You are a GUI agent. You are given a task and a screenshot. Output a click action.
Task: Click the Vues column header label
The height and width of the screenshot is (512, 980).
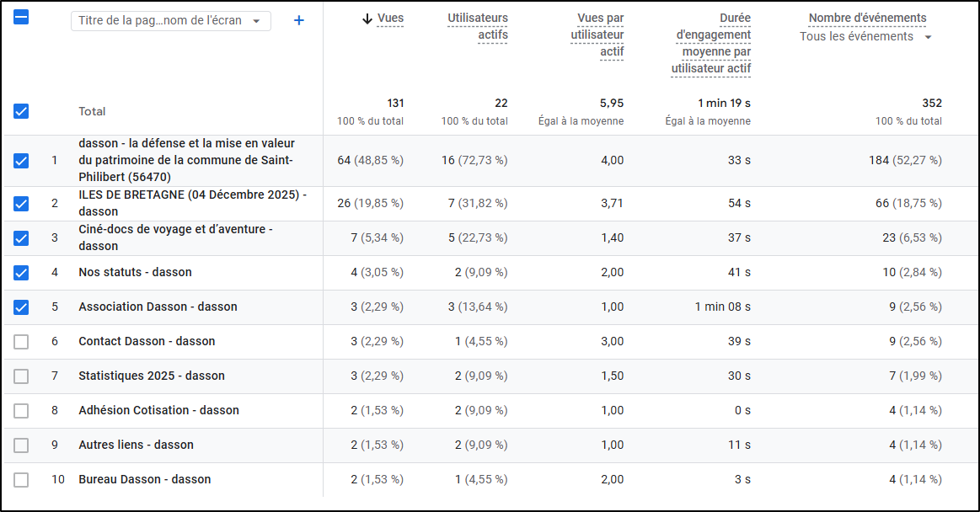click(390, 19)
